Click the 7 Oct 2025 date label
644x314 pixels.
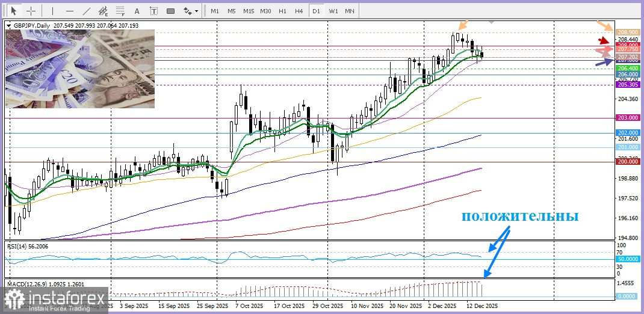point(249,306)
